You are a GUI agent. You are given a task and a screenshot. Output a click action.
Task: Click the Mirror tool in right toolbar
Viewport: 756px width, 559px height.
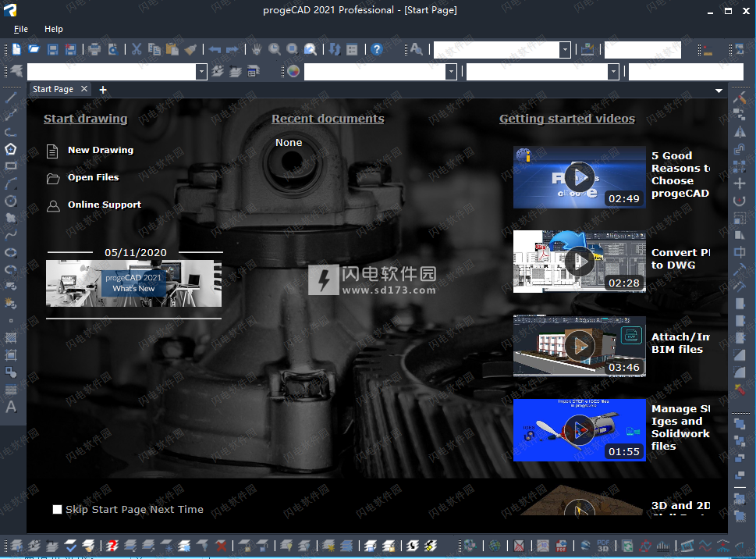click(739, 132)
